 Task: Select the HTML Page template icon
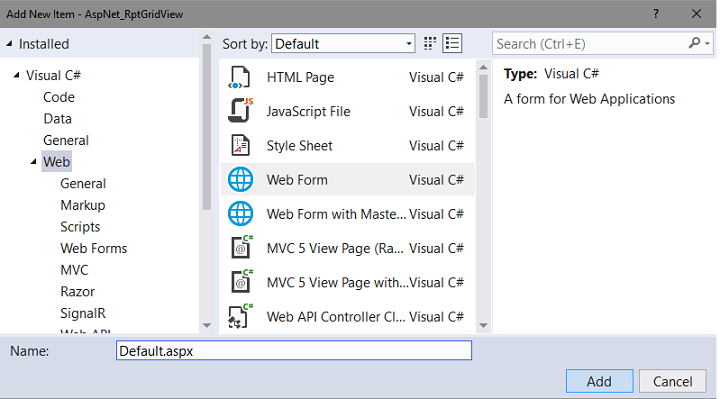240,77
